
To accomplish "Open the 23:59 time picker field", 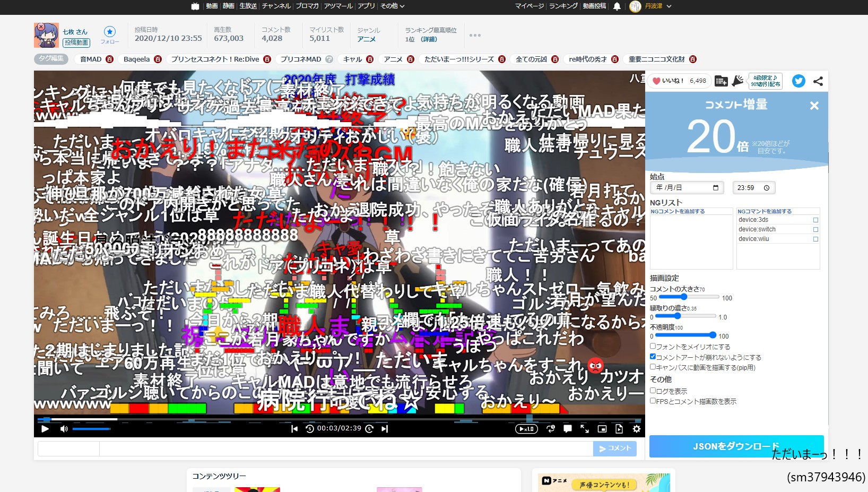I will (x=754, y=188).
